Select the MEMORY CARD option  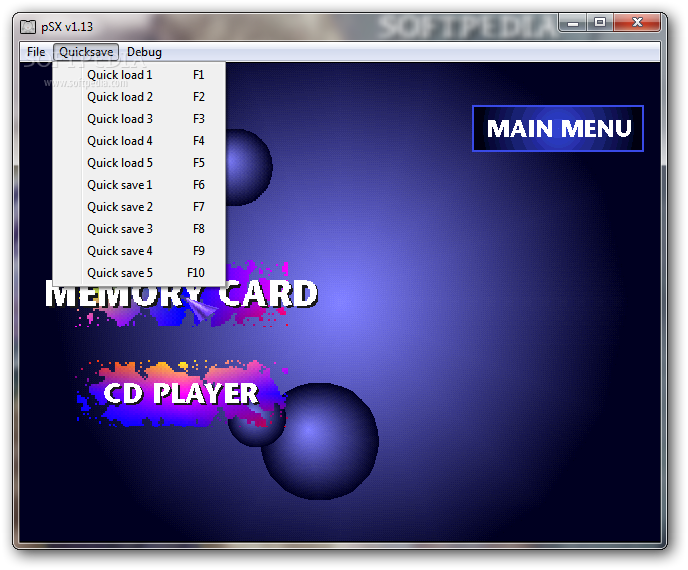pos(181,294)
